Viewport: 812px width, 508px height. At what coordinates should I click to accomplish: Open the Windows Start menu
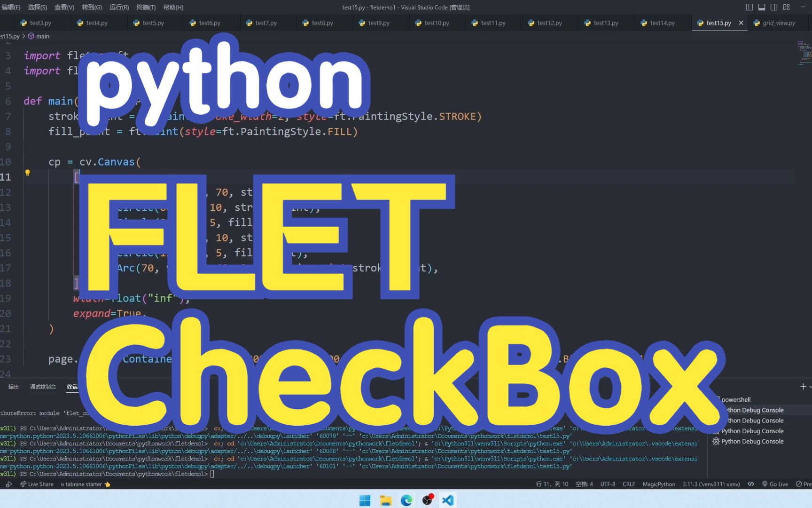(365, 500)
